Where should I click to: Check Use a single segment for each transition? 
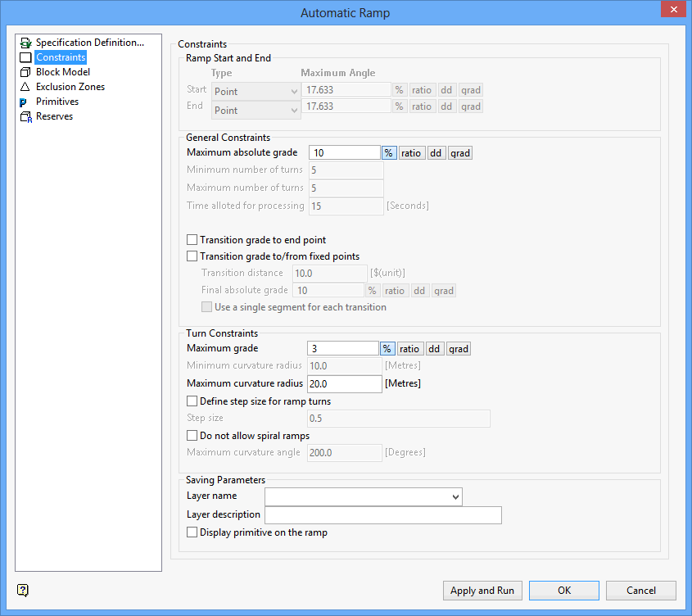click(x=206, y=307)
